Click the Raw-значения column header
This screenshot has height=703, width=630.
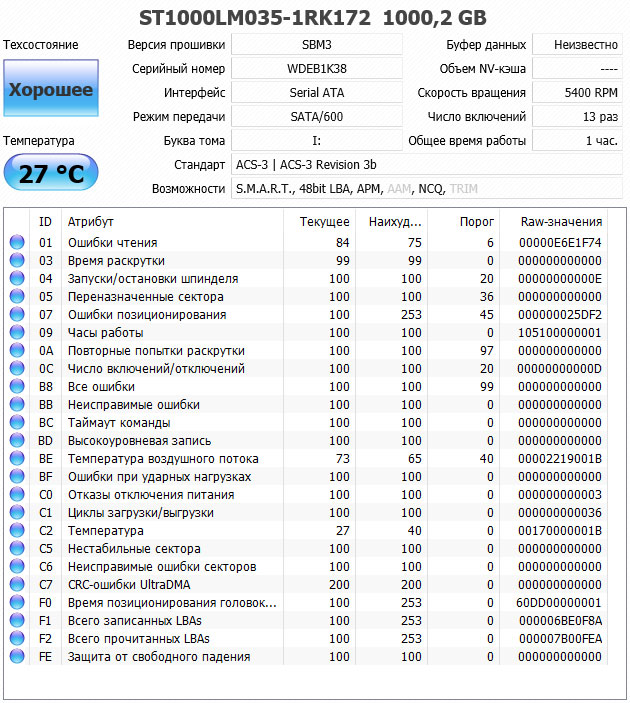coord(554,221)
